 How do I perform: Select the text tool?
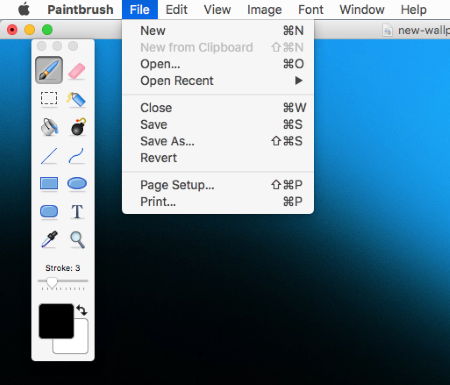[77, 211]
